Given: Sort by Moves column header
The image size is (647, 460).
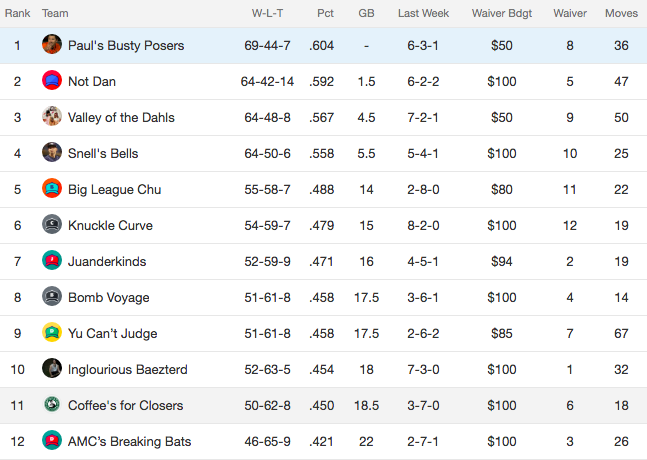Looking at the screenshot, I should click(621, 13).
